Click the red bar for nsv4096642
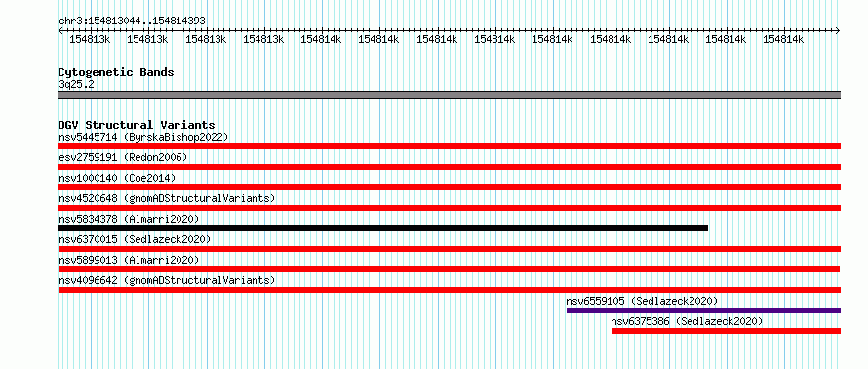 (x=450, y=290)
